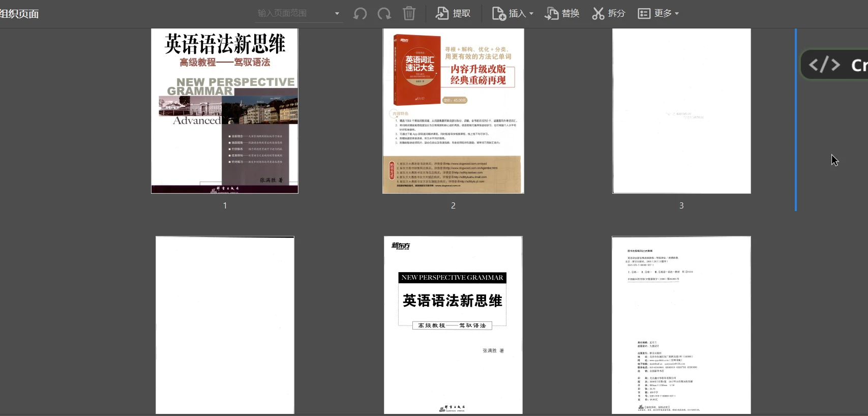Select the 英语语法新思维 title page thumbnail
The height and width of the screenshot is (416, 868).
click(x=453, y=325)
